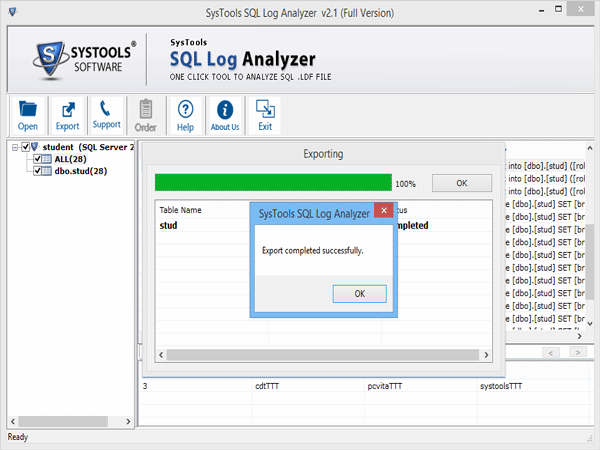Click the first 'into [dbo].[stud]' query row
The height and width of the screenshot is (450, 600).
coord(545,166)
